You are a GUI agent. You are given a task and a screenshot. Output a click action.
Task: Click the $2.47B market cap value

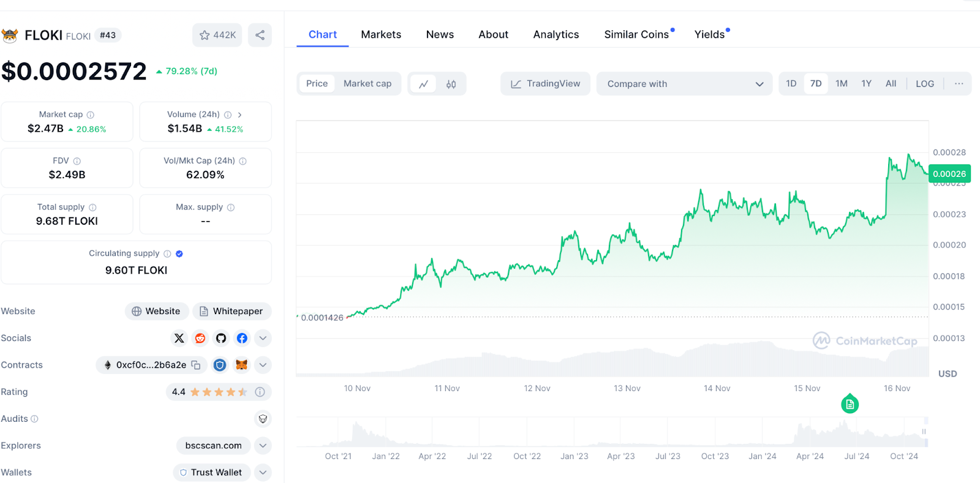click(x=45, y=129)
